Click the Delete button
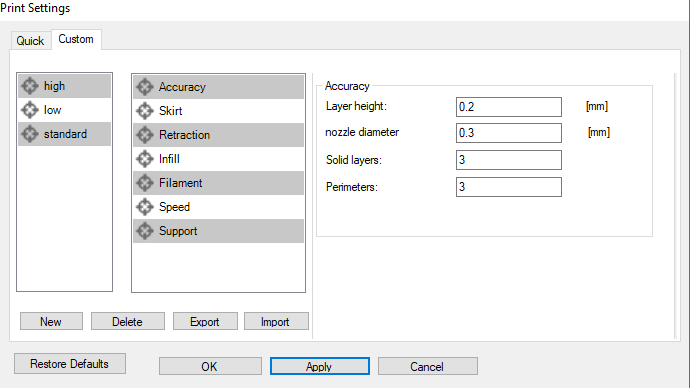Viewport: 690px width, 388px height. (x=128, y=322)
